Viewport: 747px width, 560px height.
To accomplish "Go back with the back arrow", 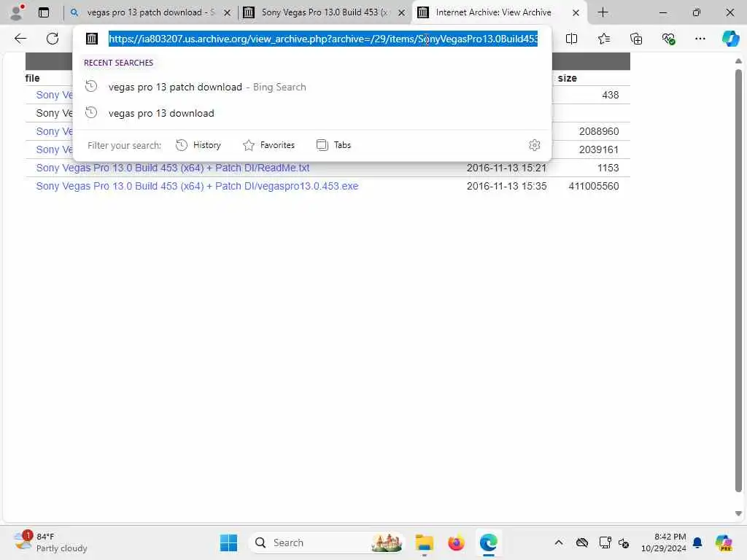I will tap(20, 39).
